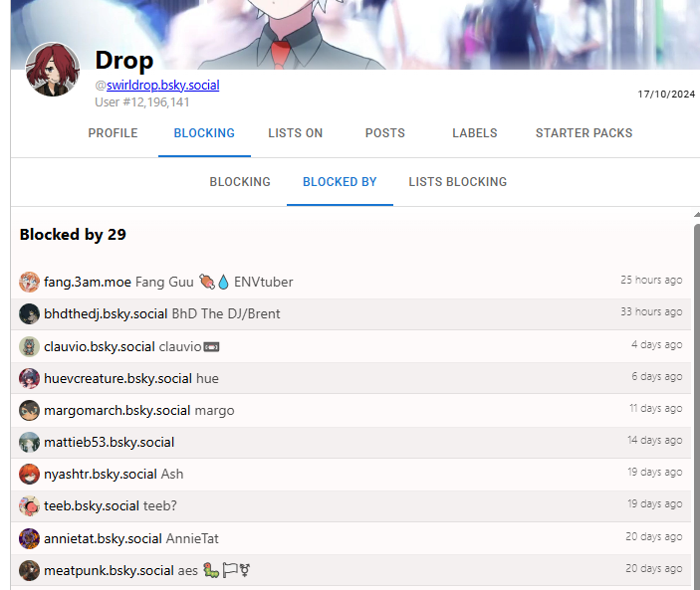This screenshot has width=700, height=590.
Task: Click 'BhD The DJ/Brent' display name
Action: click(226, 314)
